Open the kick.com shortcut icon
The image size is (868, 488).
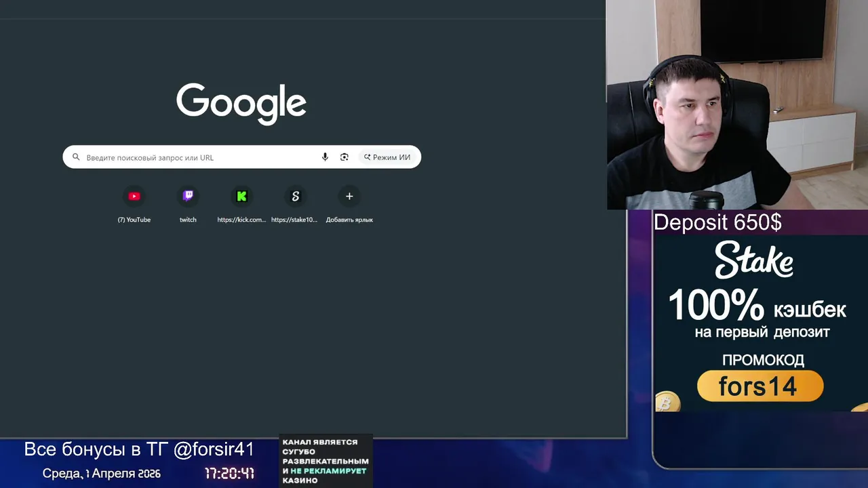point(241,197)
